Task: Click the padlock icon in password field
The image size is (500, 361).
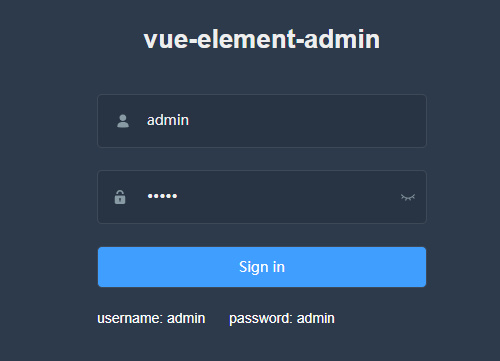Action: tap(120, 197)
